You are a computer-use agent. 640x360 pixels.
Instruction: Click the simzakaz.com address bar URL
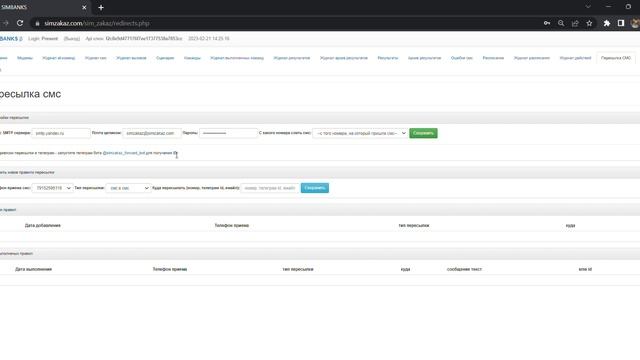[97, 23]
